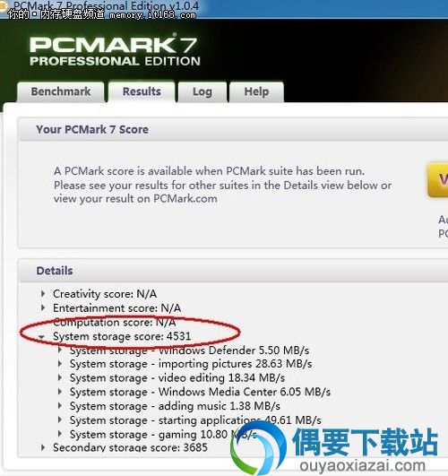Expand the adding music storage result
Screen dimensions: 448x476
(60, 405)
